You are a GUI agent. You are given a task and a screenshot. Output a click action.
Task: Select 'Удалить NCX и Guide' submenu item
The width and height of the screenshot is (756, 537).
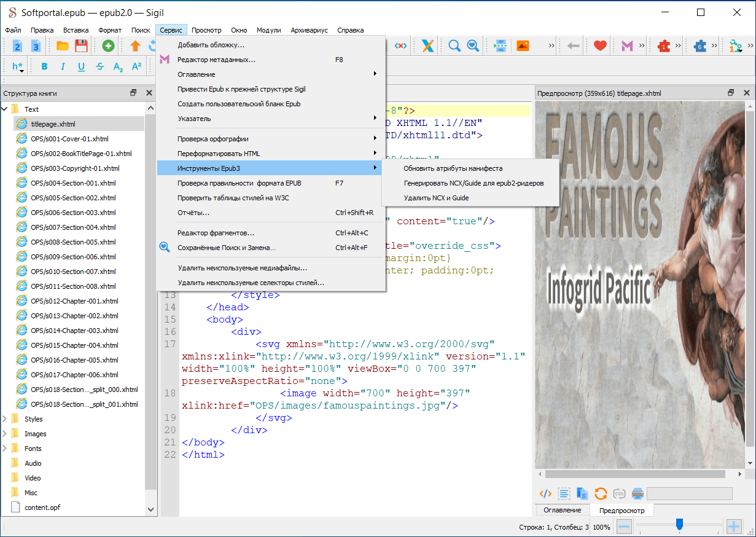436,198
